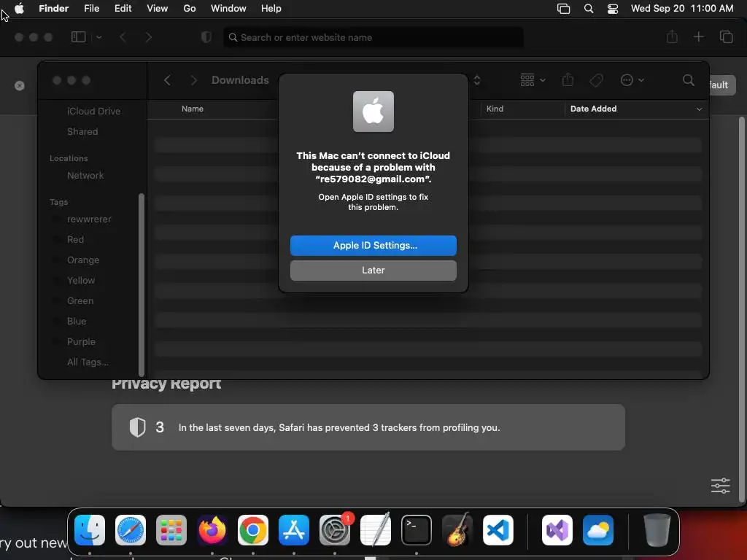Click the Finder view switcher up-down arrows
The width and height of the screenshot is (747, 560).
(477, 80)
